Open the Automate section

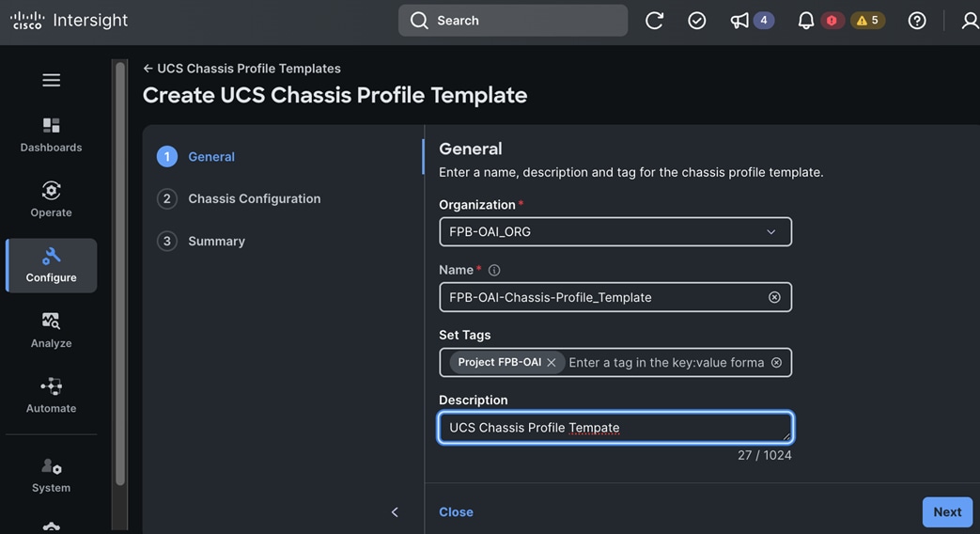(52, 395)
